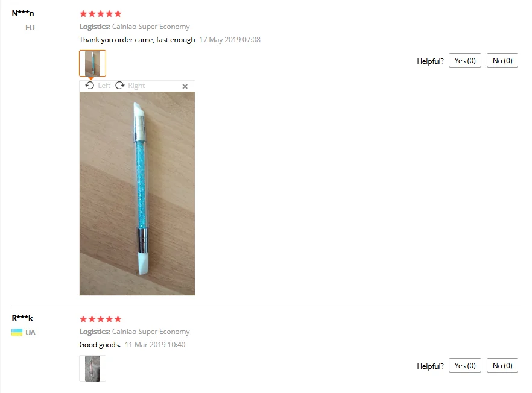Close the enlarged photo viewer

(x=185, y=86)
